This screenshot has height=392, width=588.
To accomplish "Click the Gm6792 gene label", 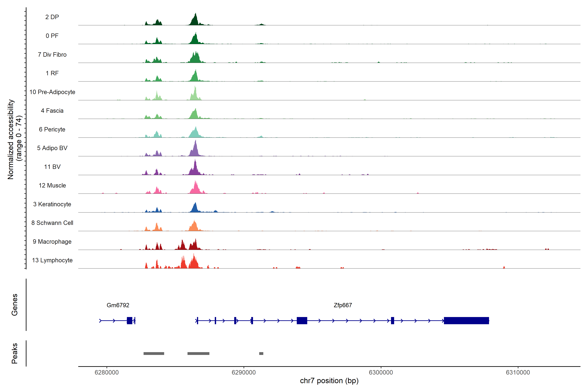I will (x=118, y=305).
